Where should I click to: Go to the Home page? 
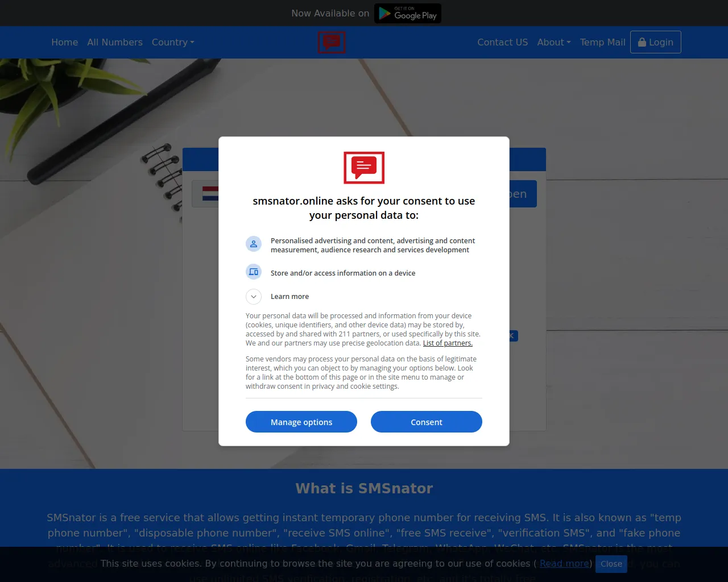65,42
